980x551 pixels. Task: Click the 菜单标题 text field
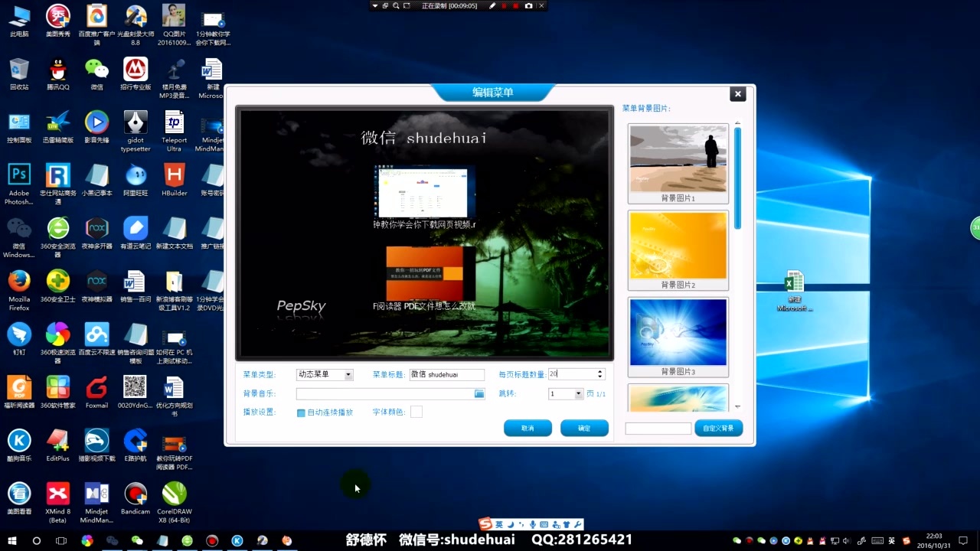[x=447, y=374]
